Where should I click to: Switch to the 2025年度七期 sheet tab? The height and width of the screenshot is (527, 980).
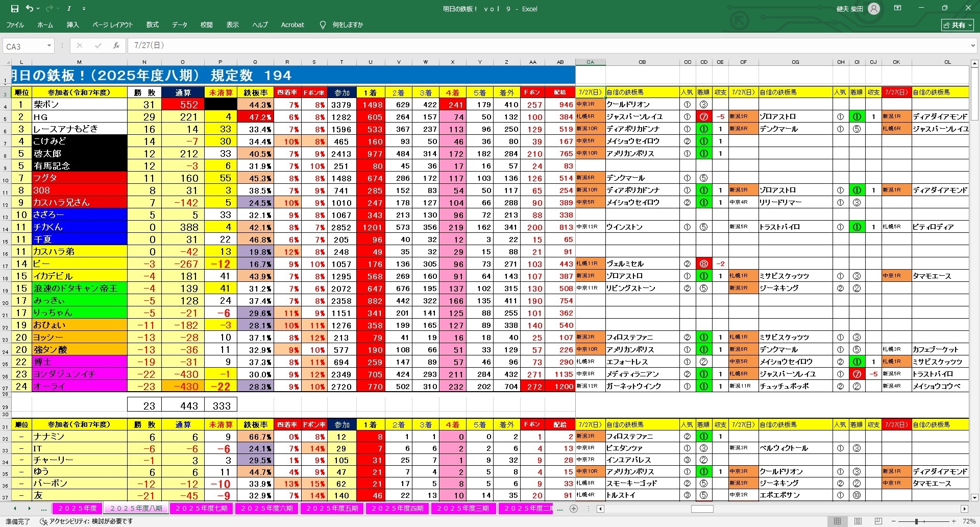click(202, 509)
